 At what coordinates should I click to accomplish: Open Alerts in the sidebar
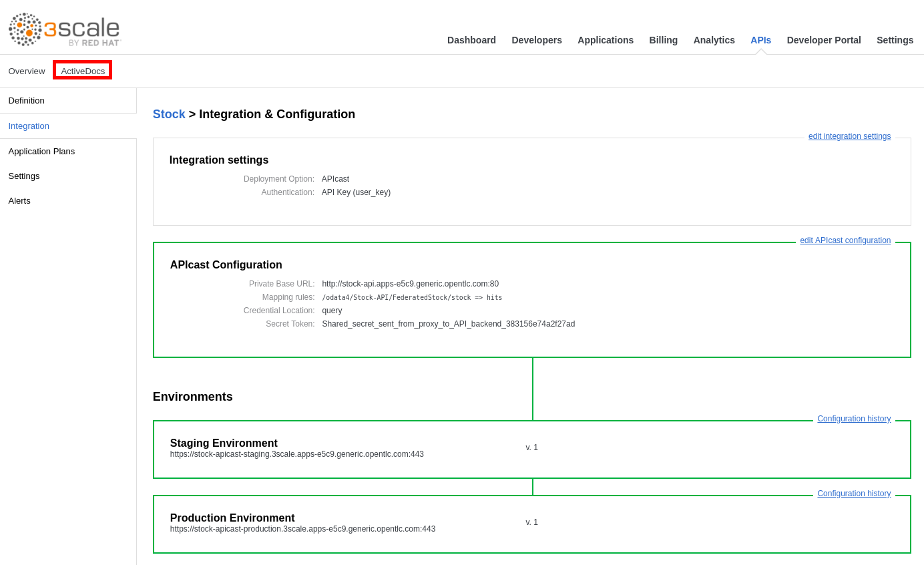coord(19,201)
